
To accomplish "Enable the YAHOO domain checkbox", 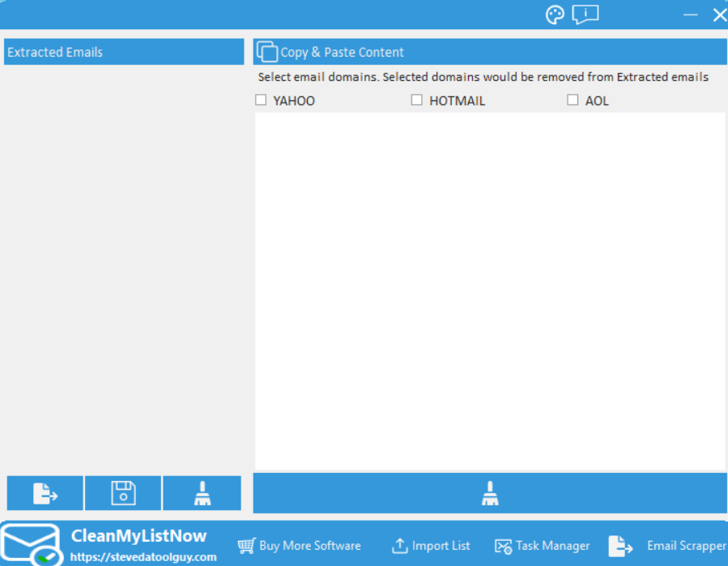I will pyautogui.click(x=261, y=100).
